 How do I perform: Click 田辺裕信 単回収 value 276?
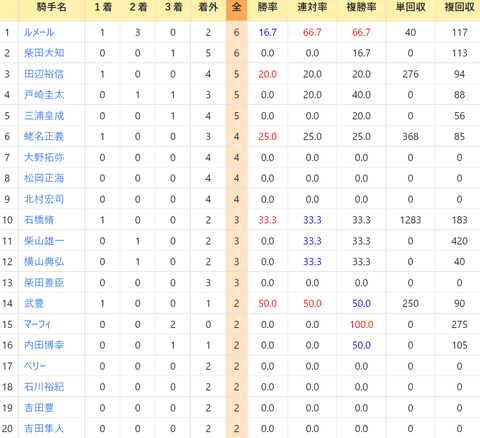click(x=411, y=74)
